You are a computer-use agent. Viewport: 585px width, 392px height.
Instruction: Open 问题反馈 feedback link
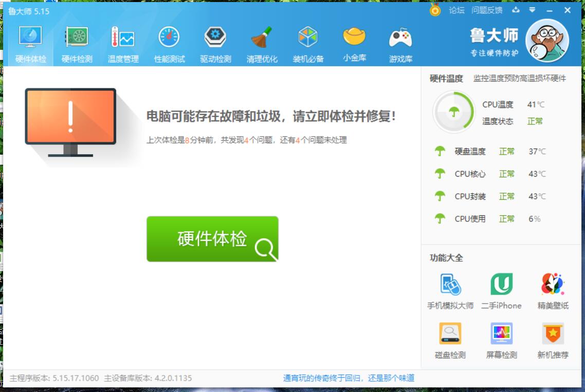(x=487, y=10)
